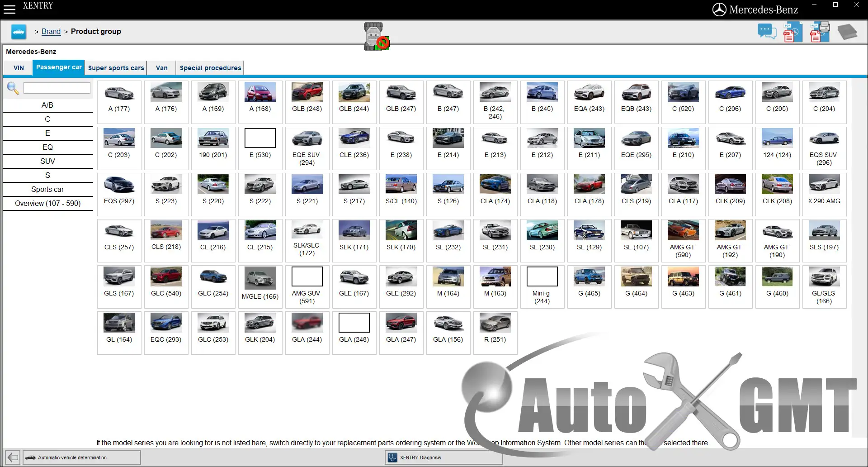This screenshot has width=868, height=467.
Task: Select the GLB (248) vehicle
Action: pyautogui.click(x=307, y=102)
